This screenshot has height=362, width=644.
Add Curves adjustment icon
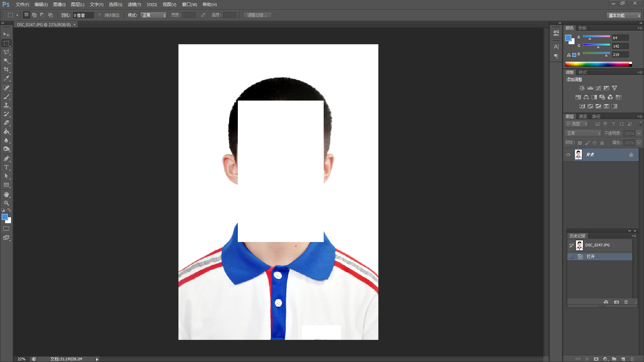598,88
